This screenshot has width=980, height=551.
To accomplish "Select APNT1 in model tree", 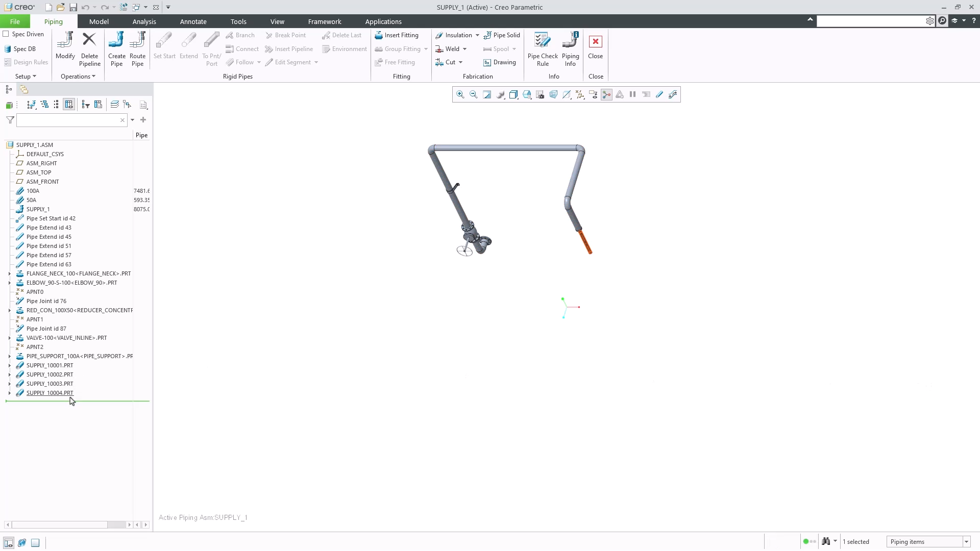I will pyautogui.click(x=35, y=319).
